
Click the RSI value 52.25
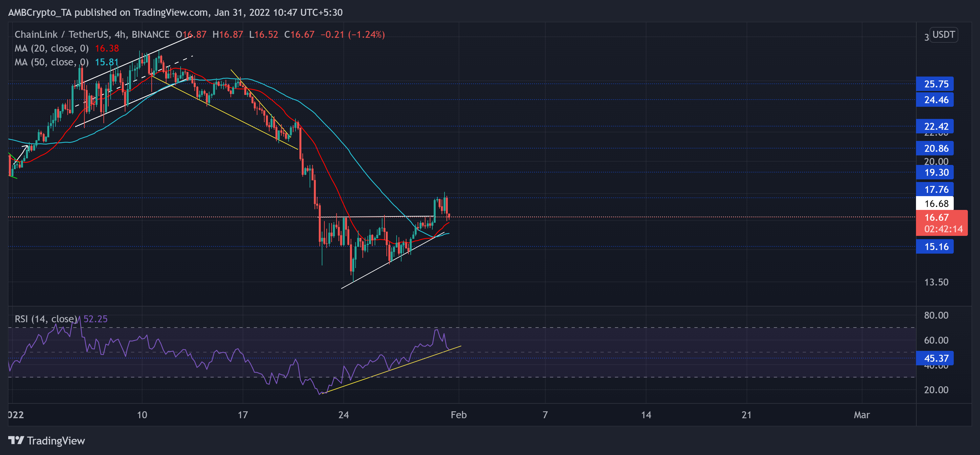point(96,319)
